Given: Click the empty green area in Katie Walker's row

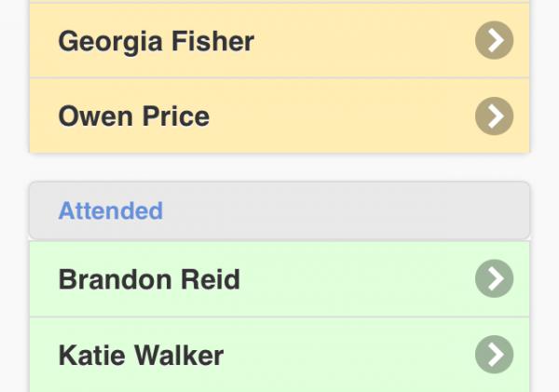Looking at the screenshot, I should [x=349, y=355].
